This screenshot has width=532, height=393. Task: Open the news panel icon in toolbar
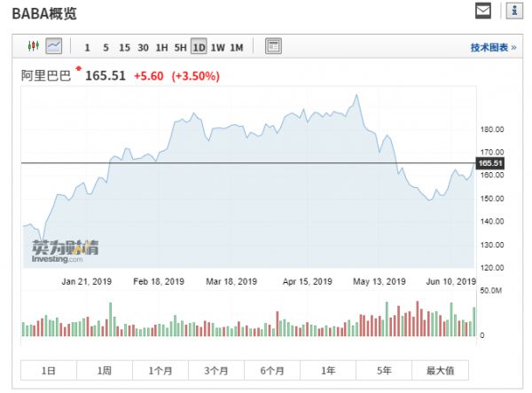point(273,46)
